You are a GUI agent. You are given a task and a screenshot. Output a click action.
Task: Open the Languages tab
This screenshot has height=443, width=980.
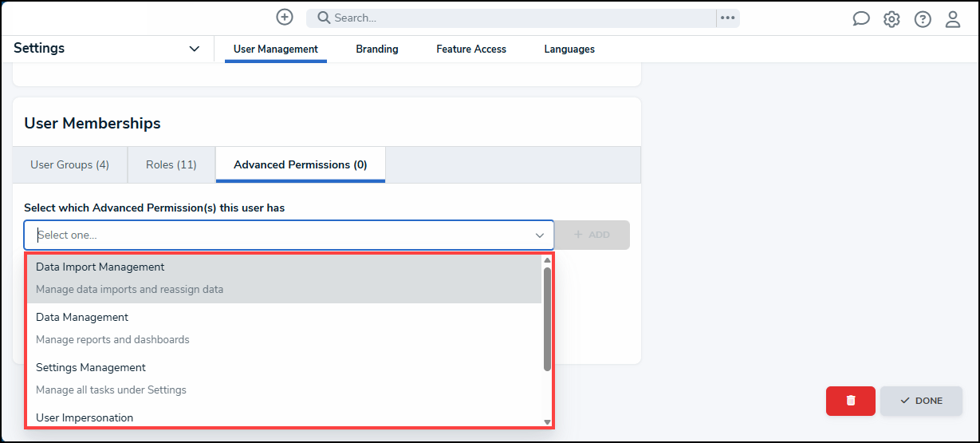[x=569, y=49]
